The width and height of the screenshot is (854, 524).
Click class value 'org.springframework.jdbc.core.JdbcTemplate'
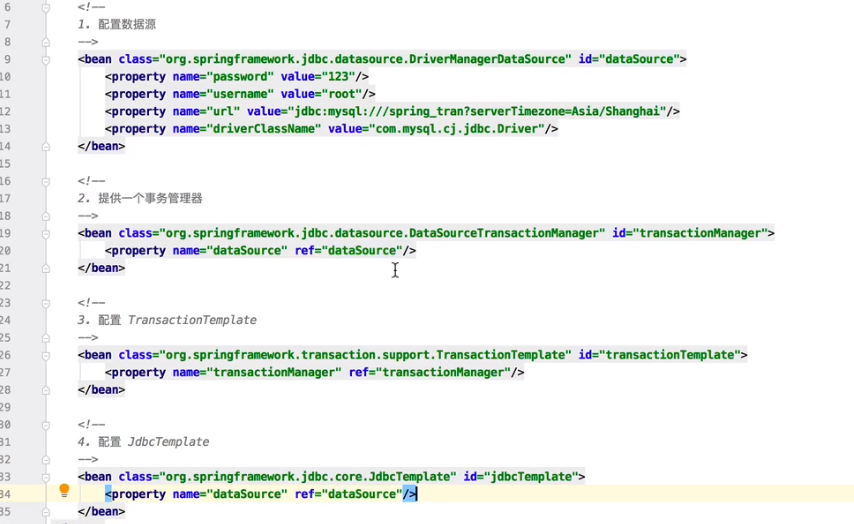coord(308,477)
